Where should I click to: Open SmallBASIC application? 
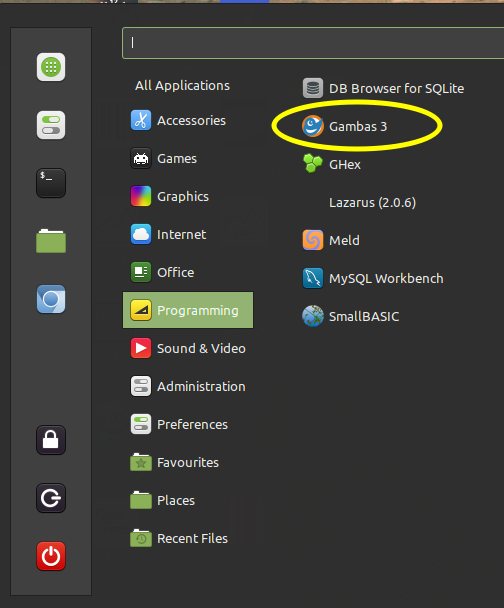tap(350, 316)
